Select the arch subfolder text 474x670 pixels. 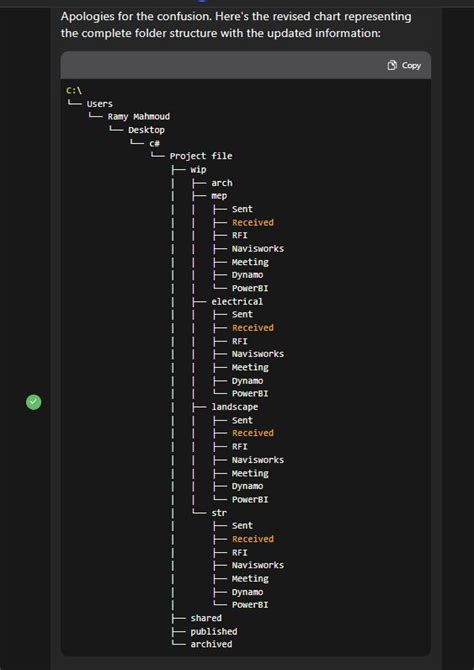(222, 183)
